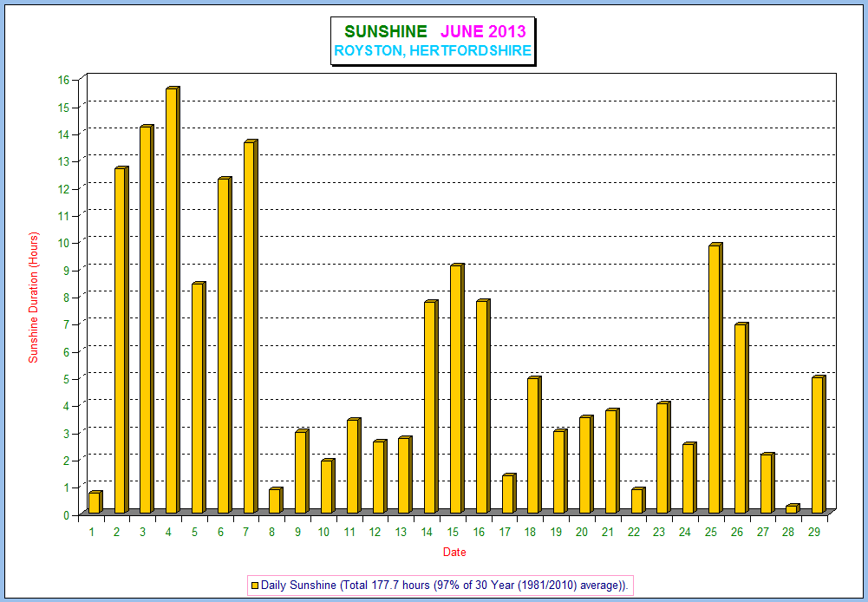Click x-axis date label '18'

(530, 533)
